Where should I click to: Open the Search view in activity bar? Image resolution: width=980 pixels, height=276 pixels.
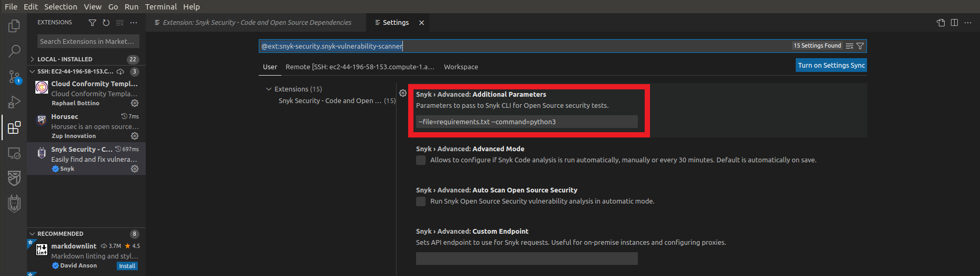(14, 51)
